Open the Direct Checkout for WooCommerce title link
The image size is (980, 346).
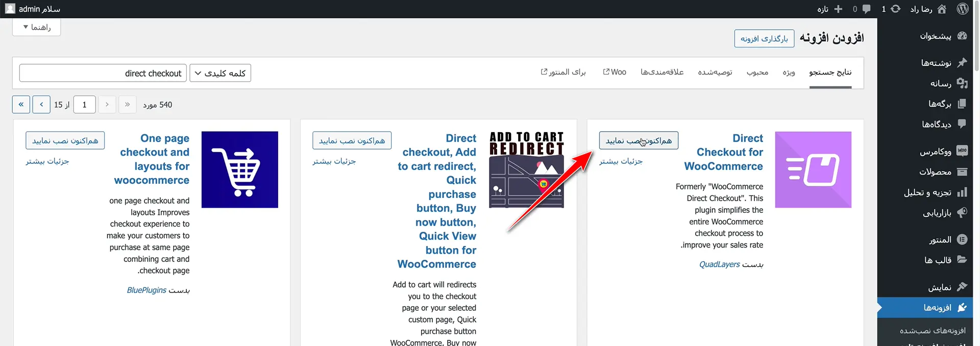(724, 152)
